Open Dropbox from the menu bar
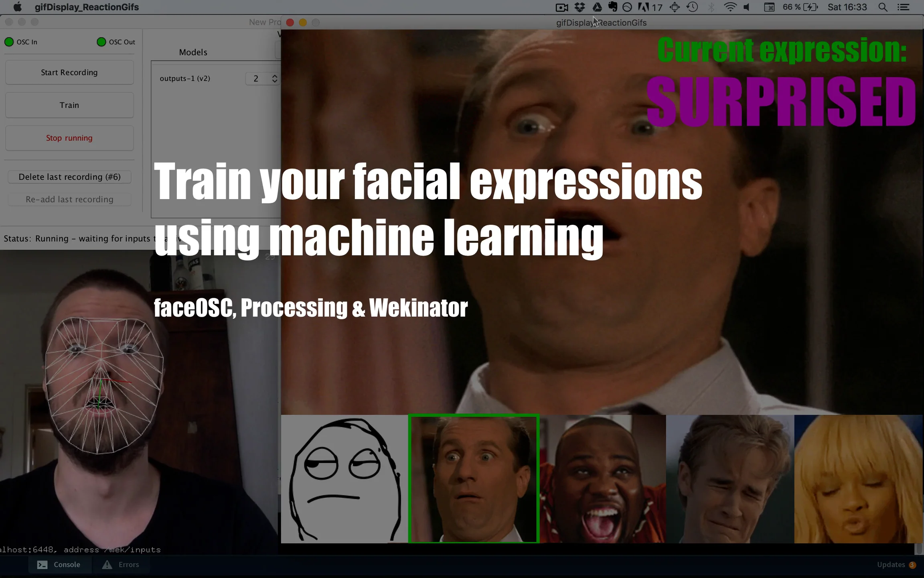 pyautogui.click(x=580, y=7)
